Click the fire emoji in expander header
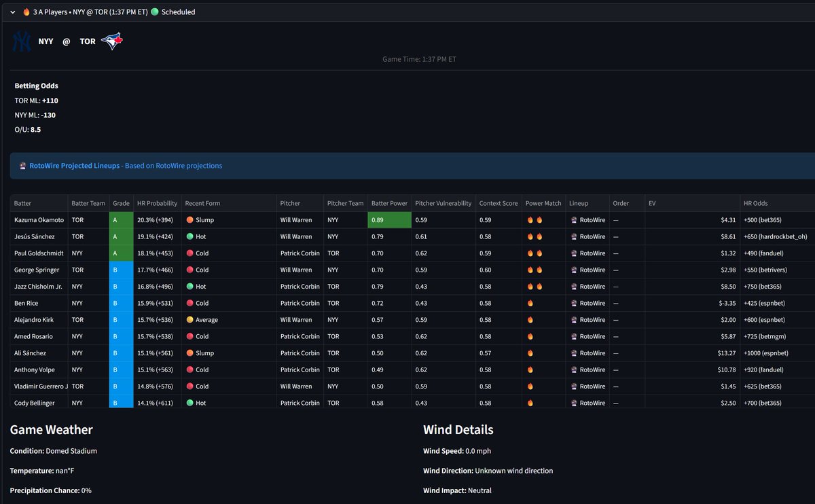The width and height of the screenshot is (815, 504). click(x=26, y=12)
